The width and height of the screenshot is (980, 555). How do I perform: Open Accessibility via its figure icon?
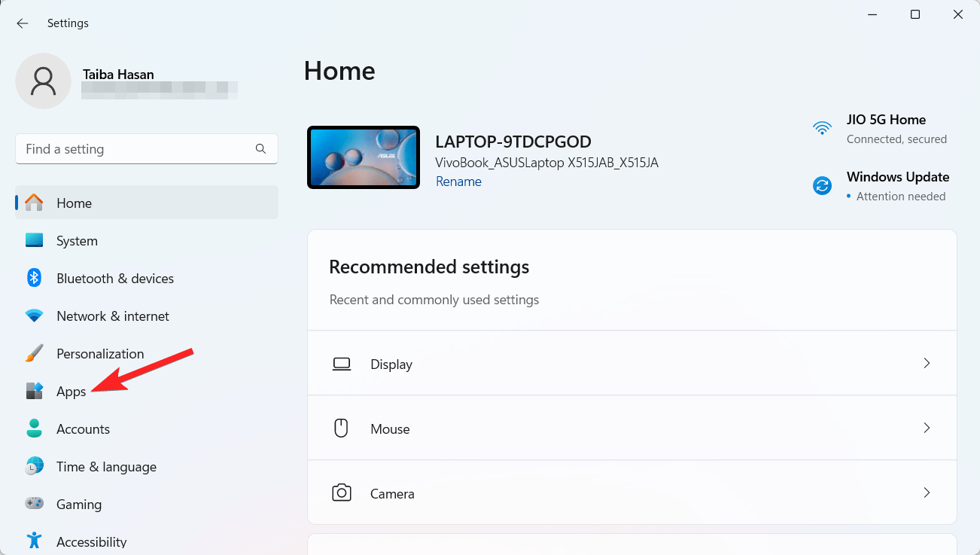click(x=35, y=540)
